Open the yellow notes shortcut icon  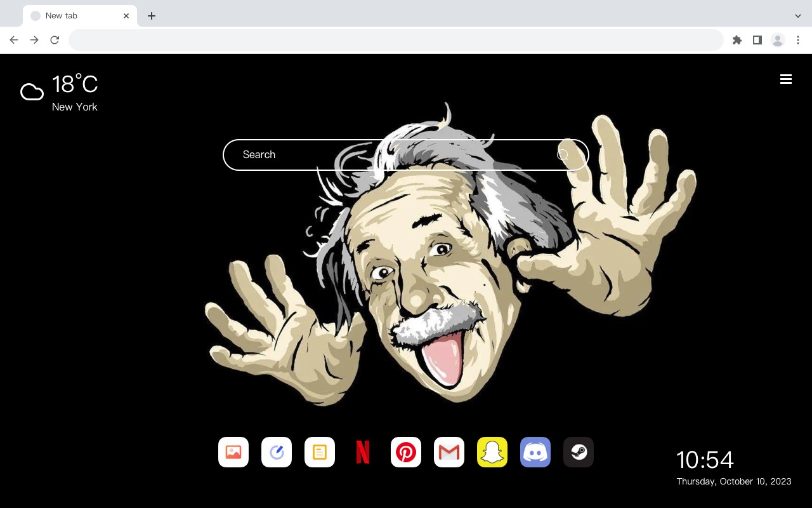320,452
